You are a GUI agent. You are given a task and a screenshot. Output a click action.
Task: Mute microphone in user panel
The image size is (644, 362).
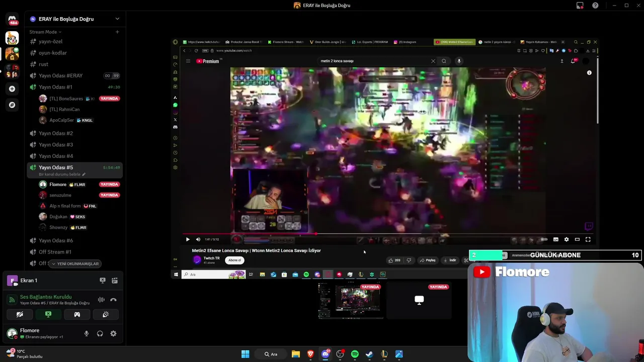[87, 333]
